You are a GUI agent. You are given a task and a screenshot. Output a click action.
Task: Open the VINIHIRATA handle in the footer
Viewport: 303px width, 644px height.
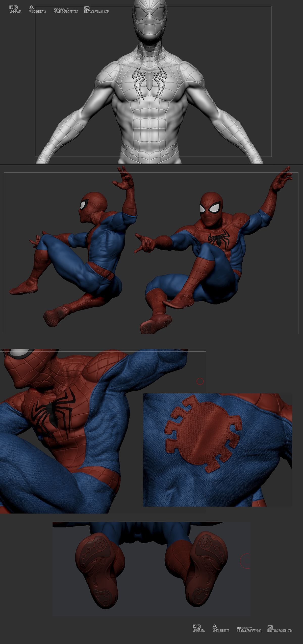[x=199, y=631]
